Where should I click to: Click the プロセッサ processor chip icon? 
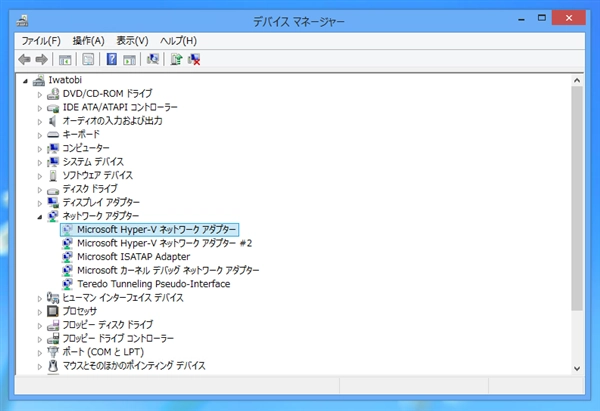[53, 311]
